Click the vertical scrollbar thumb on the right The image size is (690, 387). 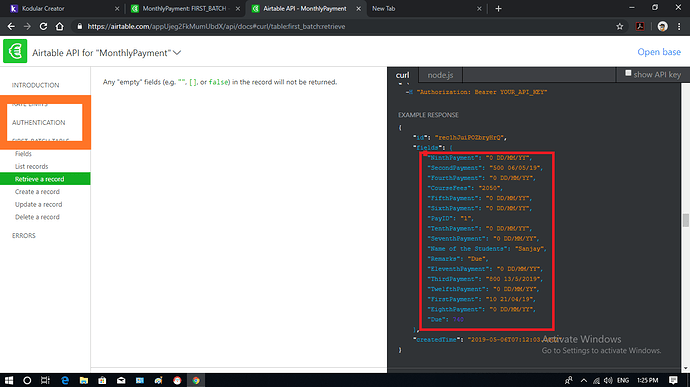pos(686,220)
